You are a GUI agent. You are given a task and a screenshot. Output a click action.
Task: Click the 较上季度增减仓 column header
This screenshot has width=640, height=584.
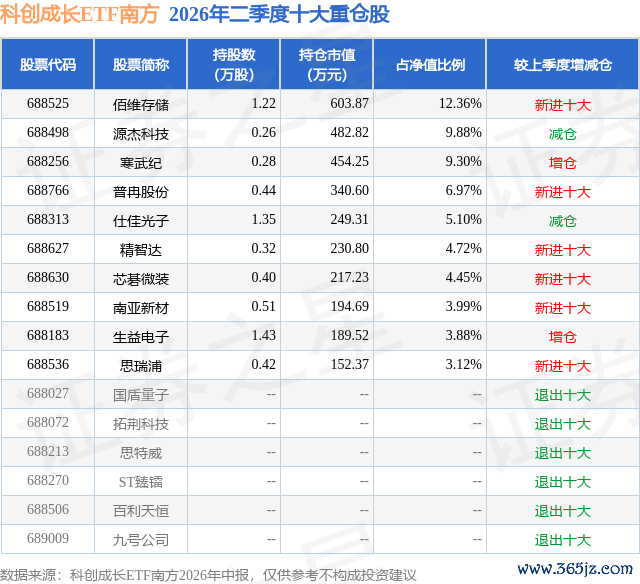pos(563,64)
